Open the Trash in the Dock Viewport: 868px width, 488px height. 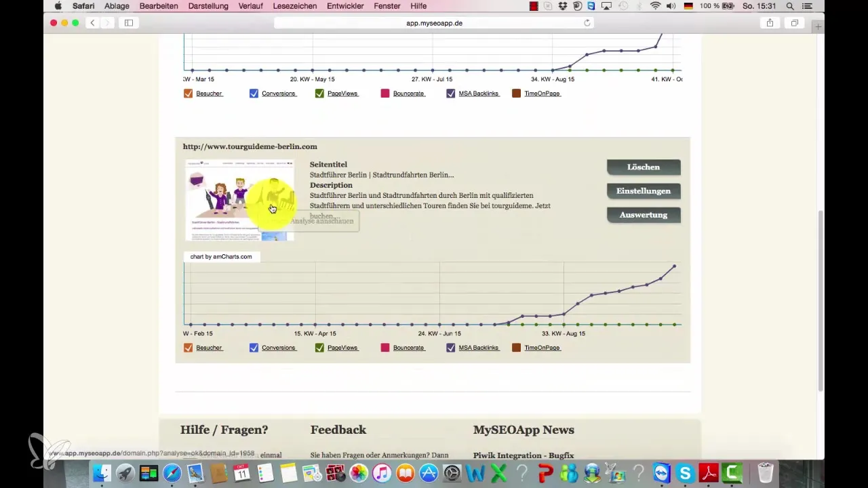click(x=766, y=472)
